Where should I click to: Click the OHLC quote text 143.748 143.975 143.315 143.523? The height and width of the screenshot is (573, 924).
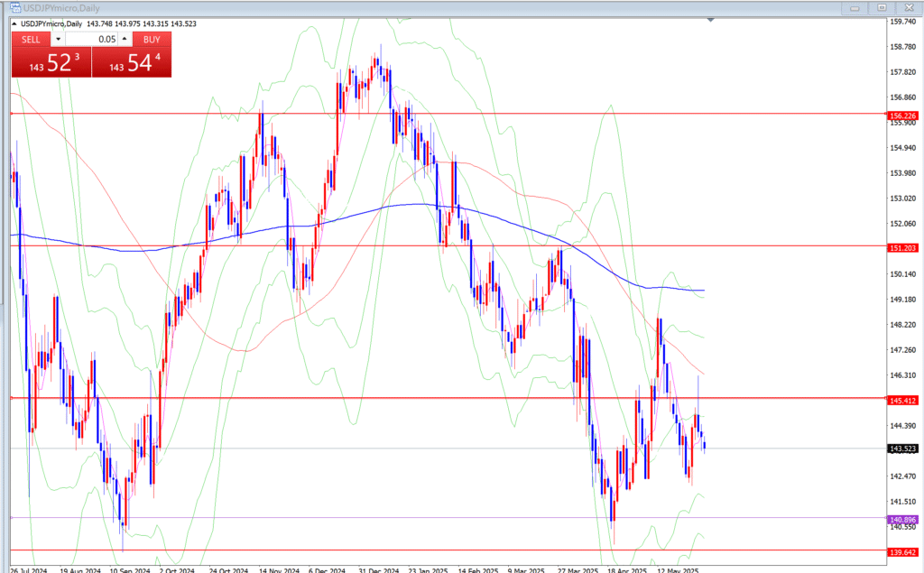coord(142,23)
